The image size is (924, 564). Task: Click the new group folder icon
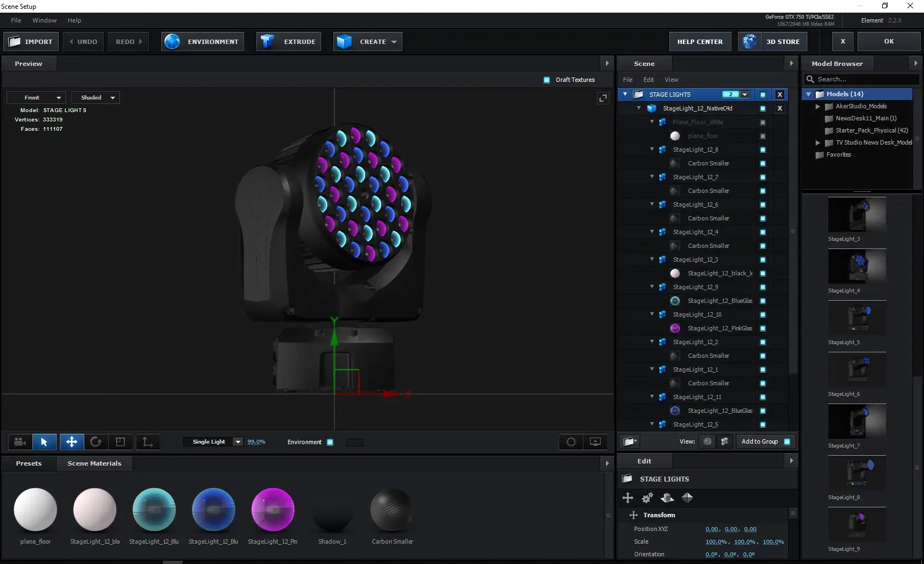pyautogui.click(x=630, y=441)
